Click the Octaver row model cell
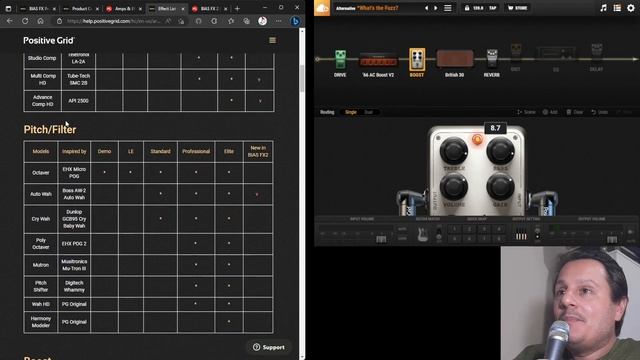640x360 pixels. (x=41, y=173)
